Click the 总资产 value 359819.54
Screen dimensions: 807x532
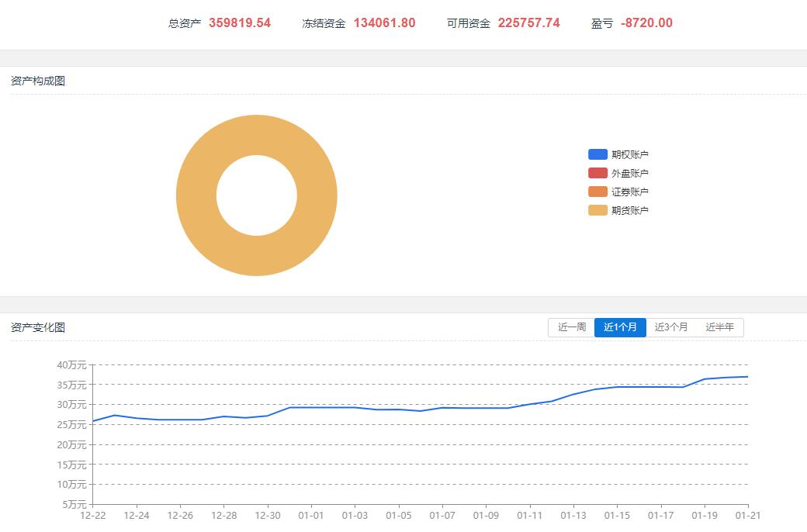pos(240,23)
